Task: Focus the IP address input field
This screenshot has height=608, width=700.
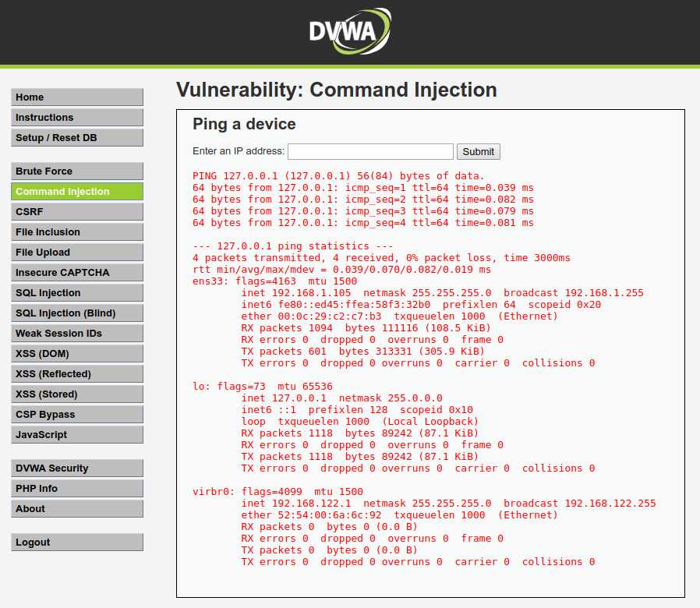Action: 370,151
